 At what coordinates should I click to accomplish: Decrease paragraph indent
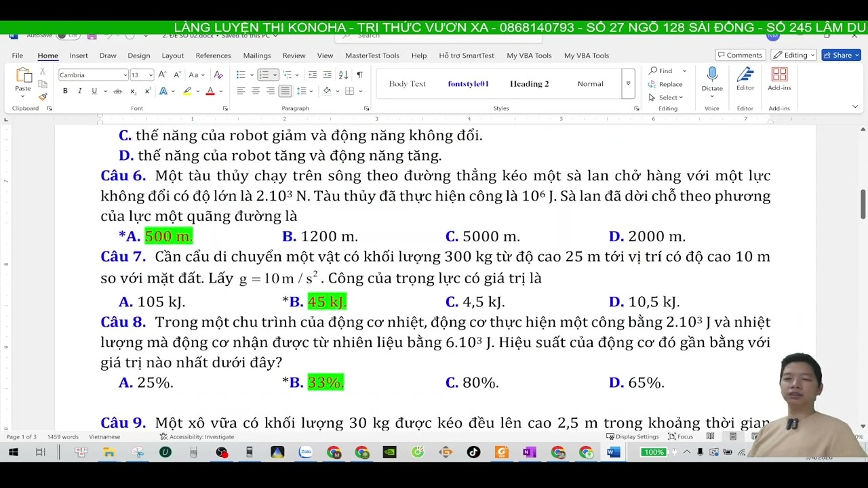pyautogui.click(x=312, y=75)
